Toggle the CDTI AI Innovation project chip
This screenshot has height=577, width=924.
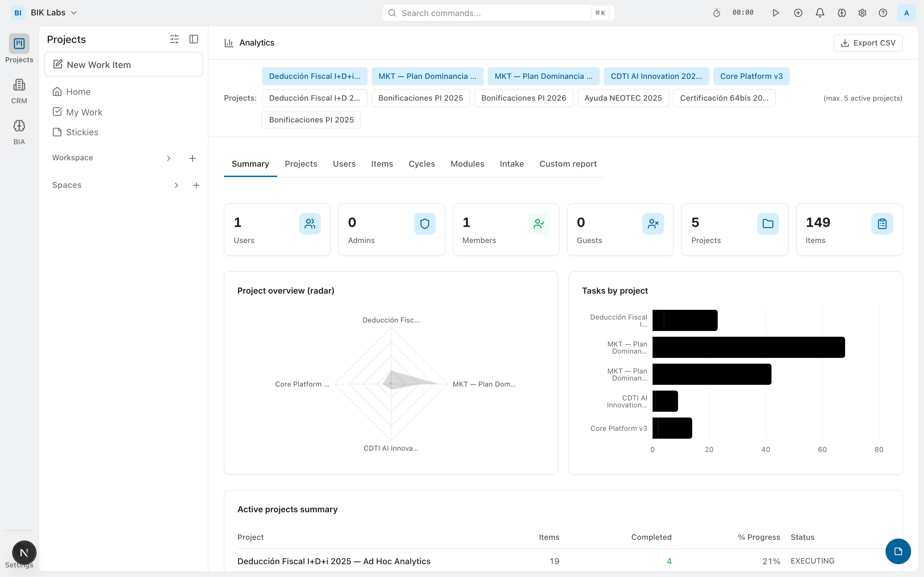click(656, 76)
